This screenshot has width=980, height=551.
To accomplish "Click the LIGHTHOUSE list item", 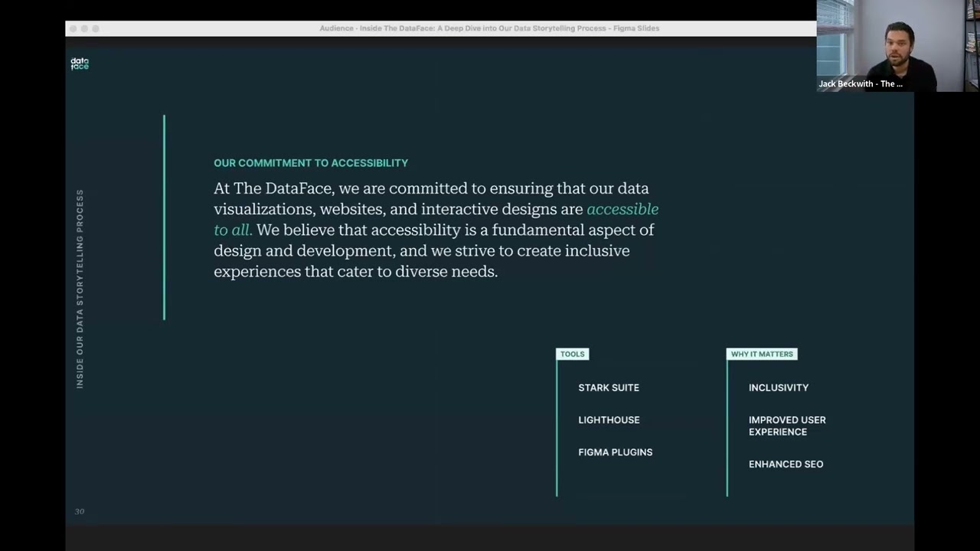I will 609,419.
